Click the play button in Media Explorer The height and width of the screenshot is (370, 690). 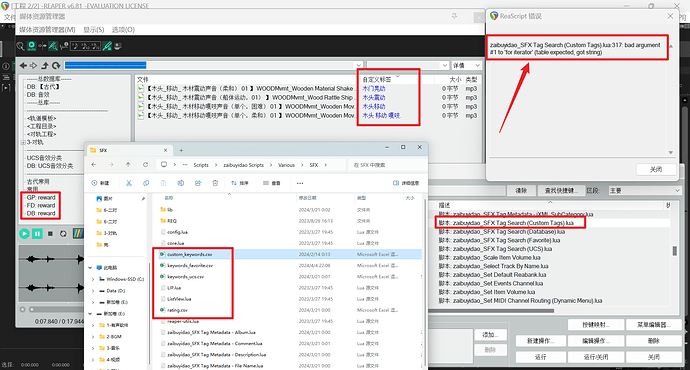[x=24, y=234]
